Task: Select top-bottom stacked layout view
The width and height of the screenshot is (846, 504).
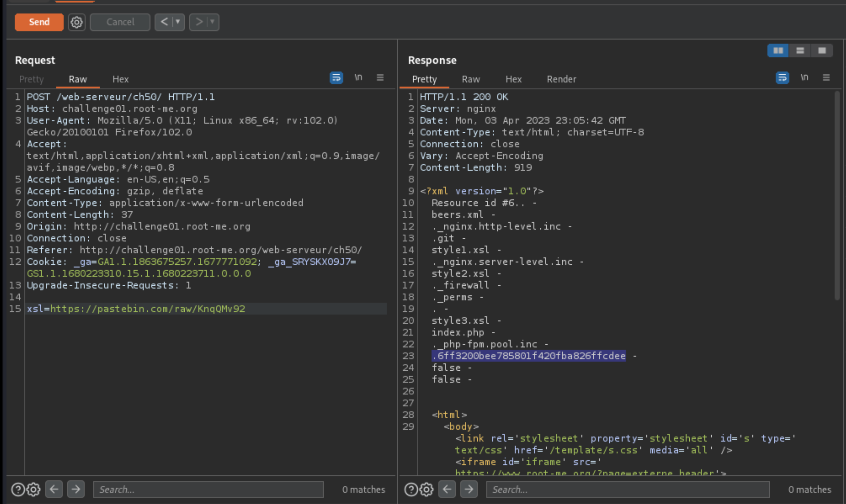Action: (x=800, y=51)
